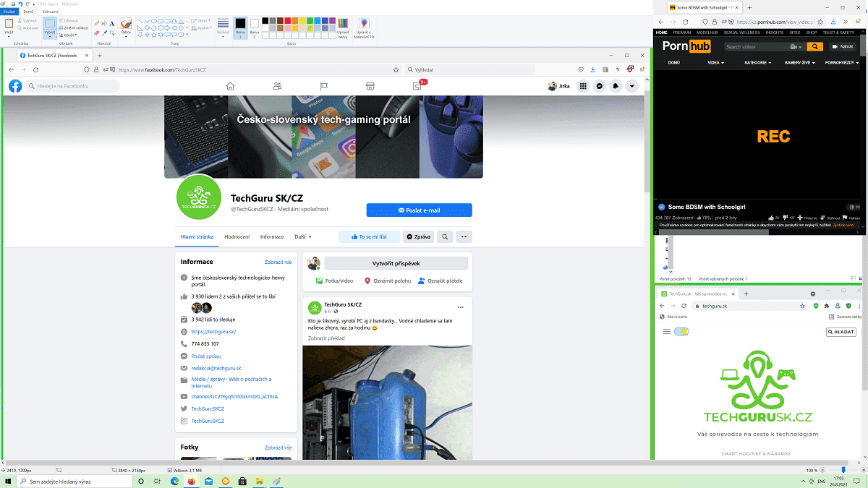Open the Facebook Marketplace icon

[370, 86]
